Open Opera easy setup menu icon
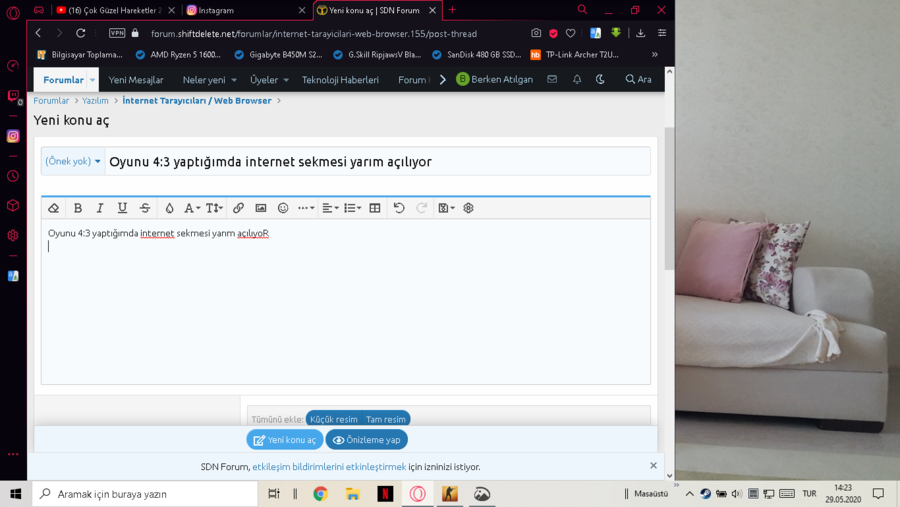The width and height of the screenshot is (900, 507). [x=662, y=33]
